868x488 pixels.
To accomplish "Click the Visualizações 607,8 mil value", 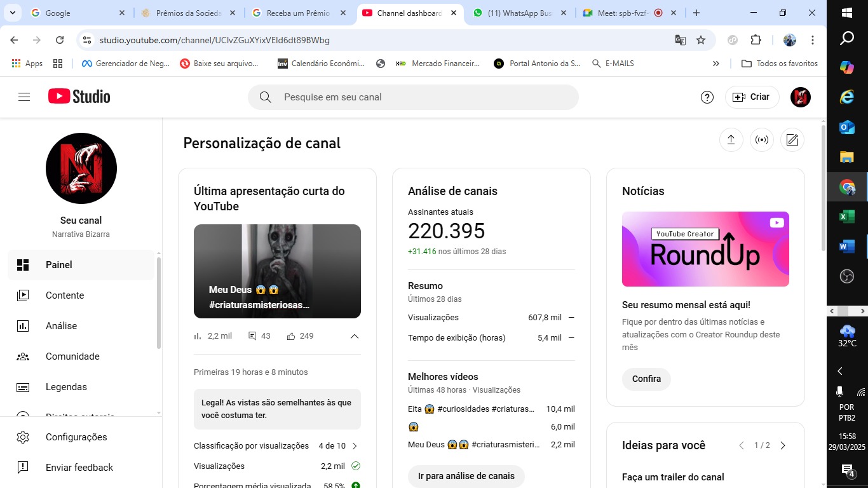I will click(x=545, y=318).
